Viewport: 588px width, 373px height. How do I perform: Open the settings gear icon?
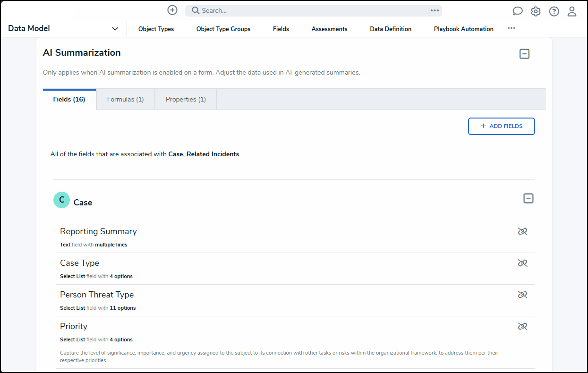point(536,11)
